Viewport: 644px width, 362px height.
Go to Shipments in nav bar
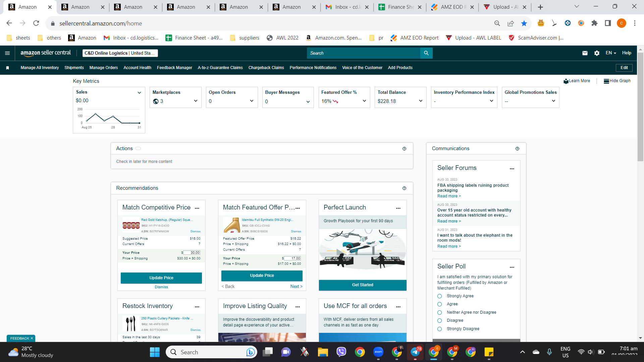point(74,68)
